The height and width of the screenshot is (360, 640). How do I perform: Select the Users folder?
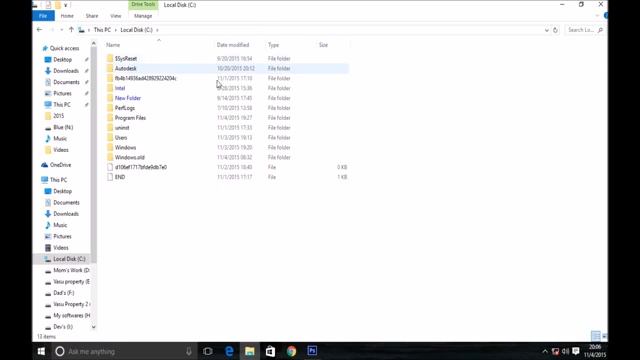pyautogui.click(x=121, y=138)
